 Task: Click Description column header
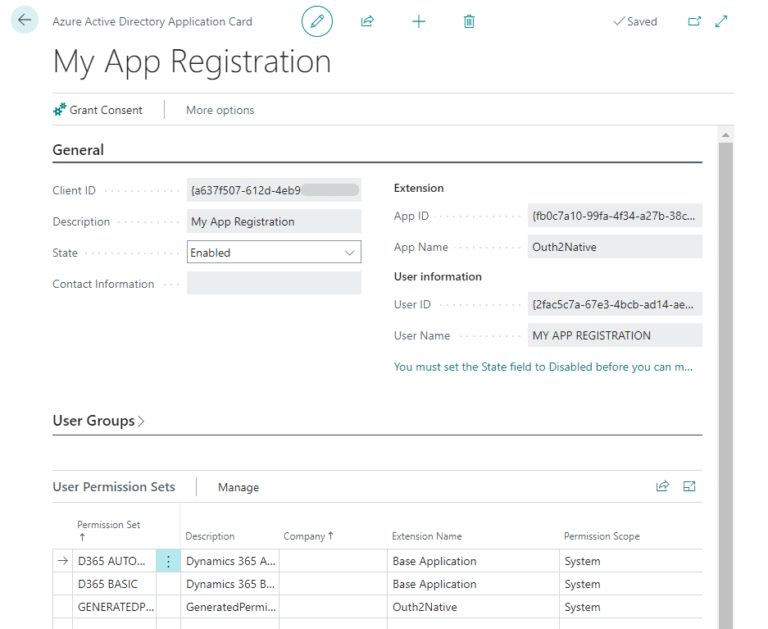pos(210,536)
